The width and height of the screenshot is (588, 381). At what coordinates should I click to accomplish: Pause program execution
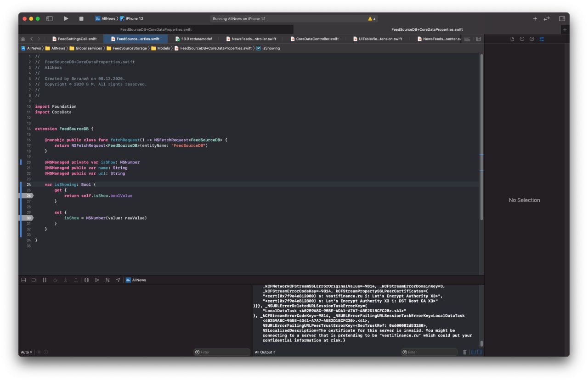(45, 280)
